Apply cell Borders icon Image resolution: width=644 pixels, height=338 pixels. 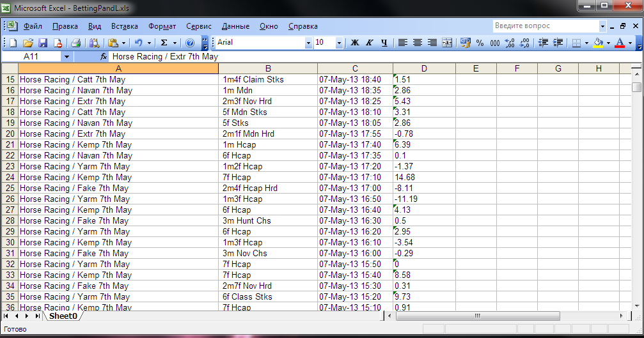(576, 43)
